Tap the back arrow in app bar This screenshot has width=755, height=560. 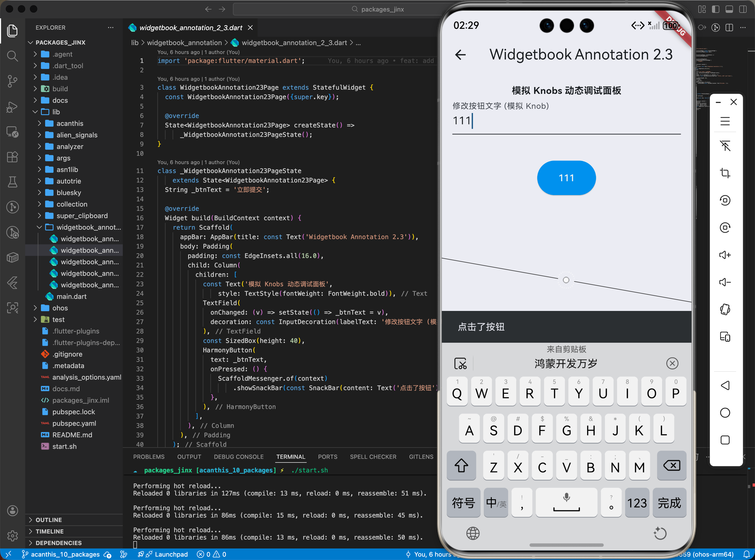(x=460, y=55)
